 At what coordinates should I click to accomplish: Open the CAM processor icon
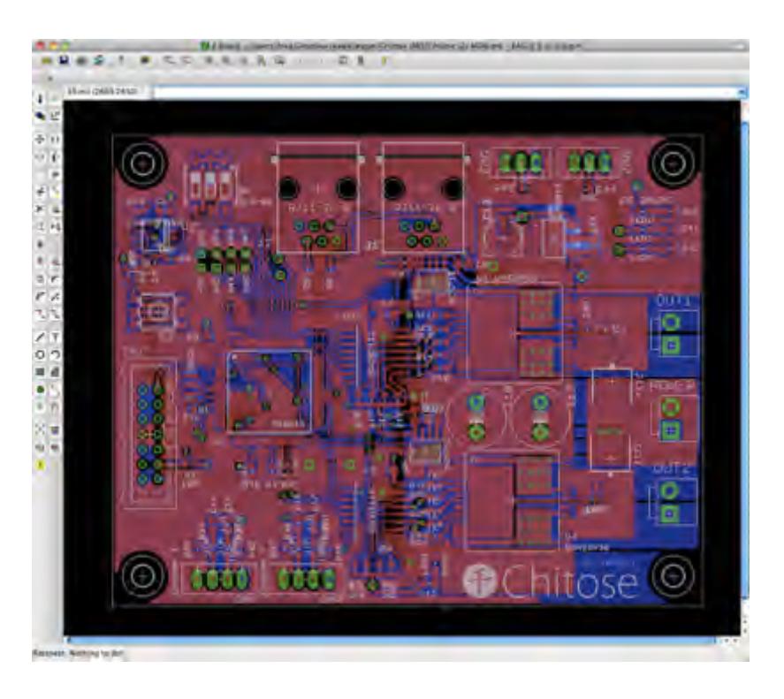tap(99, 60)
